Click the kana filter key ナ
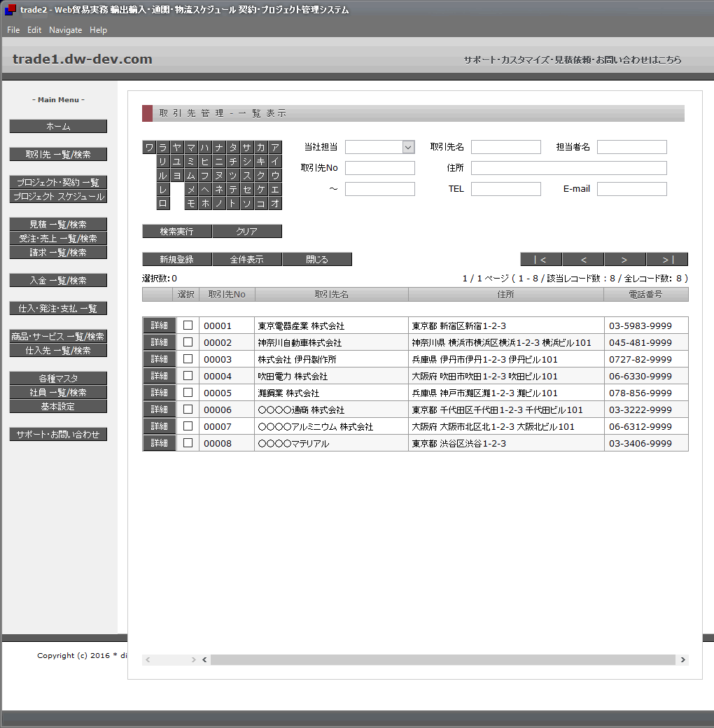714x728 pixels. tap(219, 147)
